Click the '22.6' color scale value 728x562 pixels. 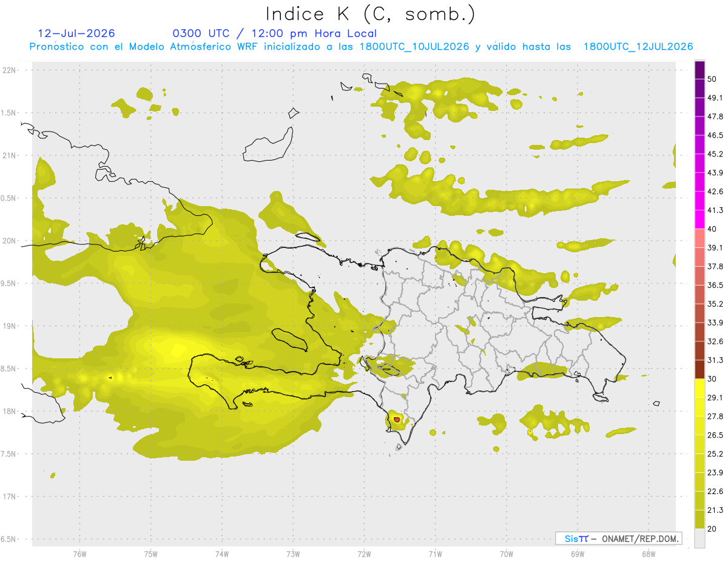(x=715, y=492)
